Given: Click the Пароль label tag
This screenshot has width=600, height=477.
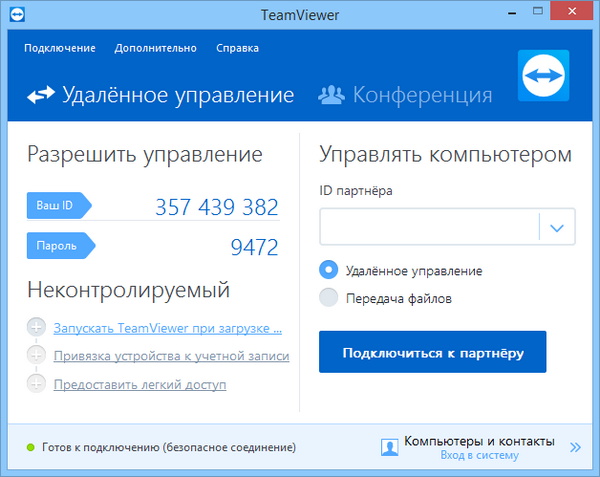Looking at the screenshot, I should [61, 246].
